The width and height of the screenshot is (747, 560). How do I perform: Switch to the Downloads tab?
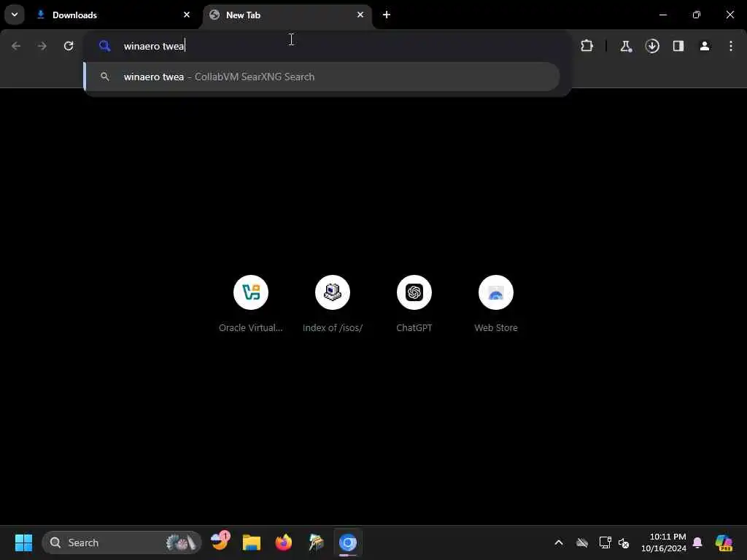113,15
